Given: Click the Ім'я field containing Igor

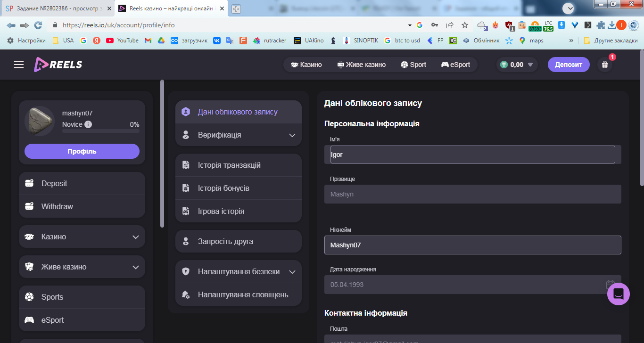Looking at the screenshot, I should (473, 155).
